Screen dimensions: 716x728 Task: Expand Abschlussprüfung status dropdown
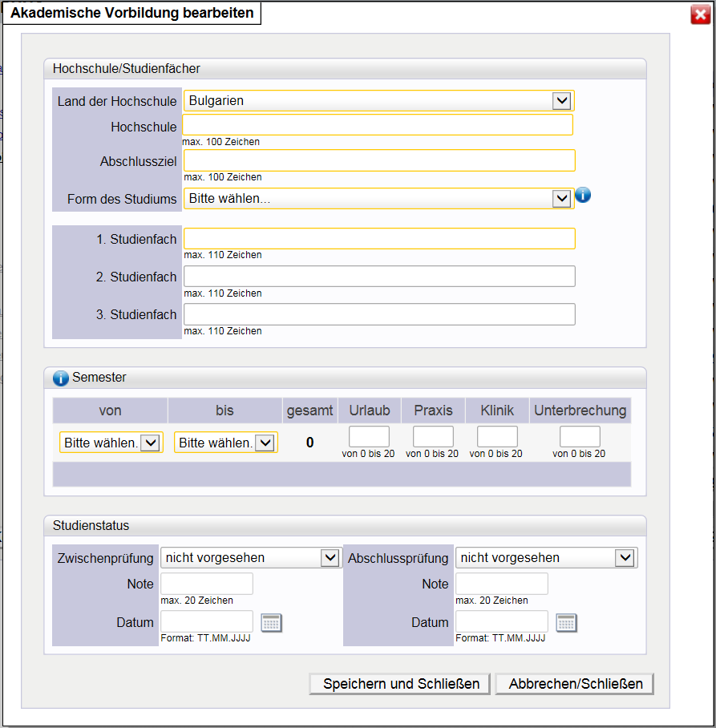[x=545, y=558]
